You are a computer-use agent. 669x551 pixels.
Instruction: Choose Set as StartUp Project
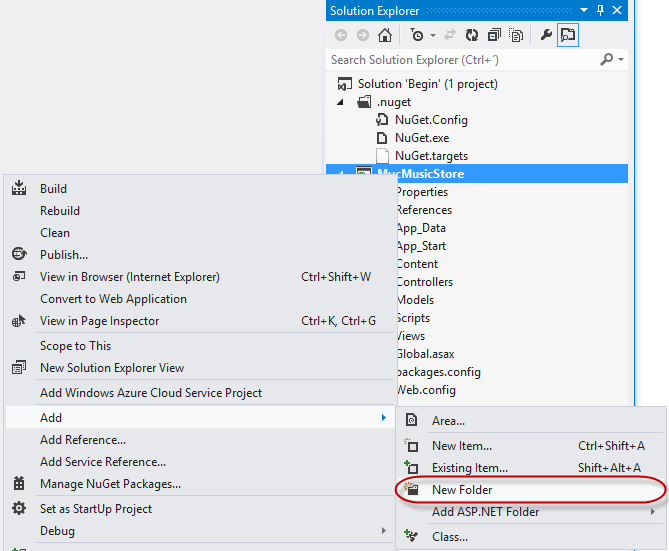point(96,509)
